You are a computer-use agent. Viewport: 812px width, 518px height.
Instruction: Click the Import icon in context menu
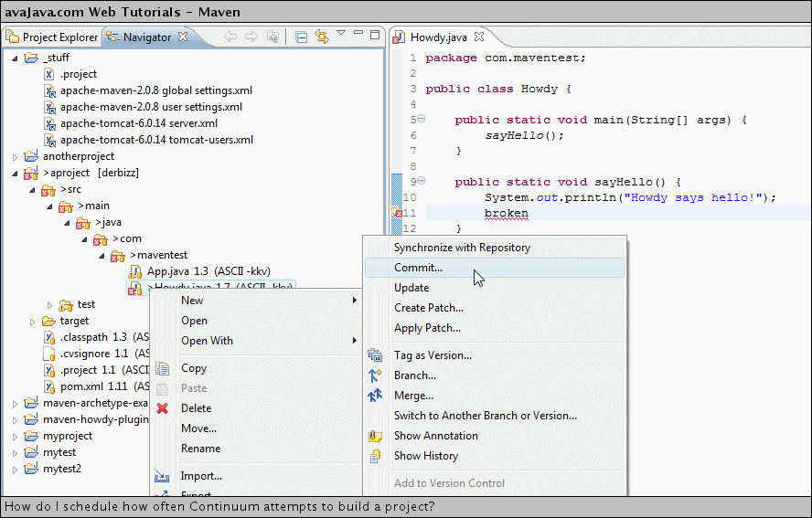point(162,476)
